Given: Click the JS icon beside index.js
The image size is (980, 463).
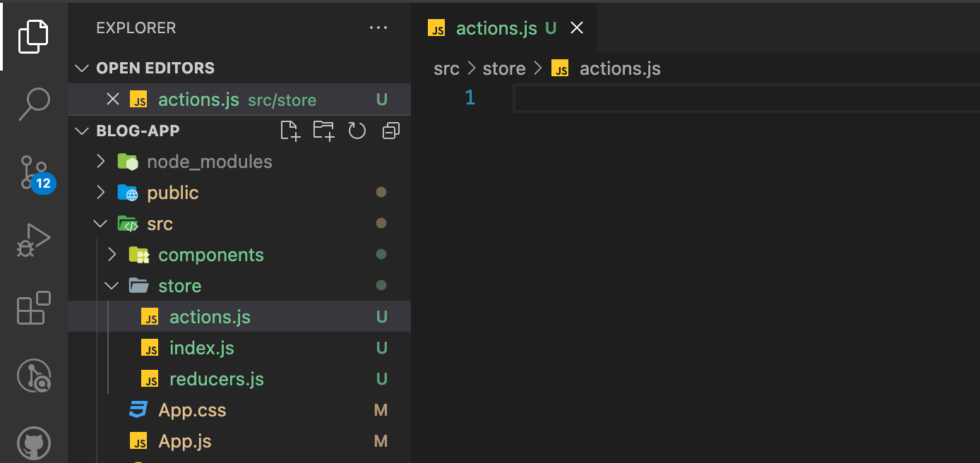Looking at the screenshot, I should (150, 348).
